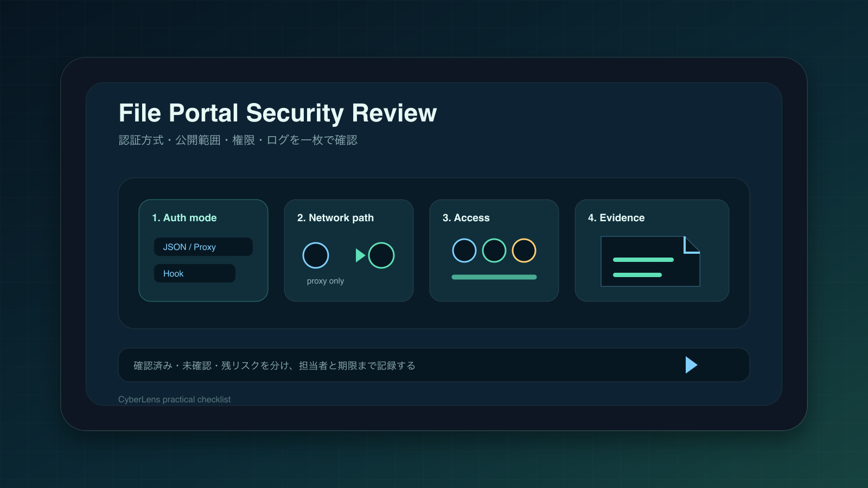Click the blue circle in Access card
Viewport: 868px width, 488px height.
click(x=464, y=251)
